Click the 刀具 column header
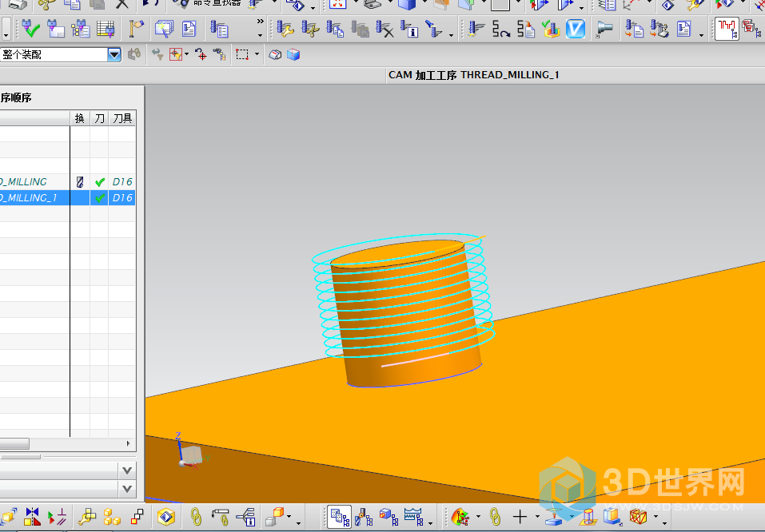Viewport: 765px width, 532px height. (x=122, y=118)
